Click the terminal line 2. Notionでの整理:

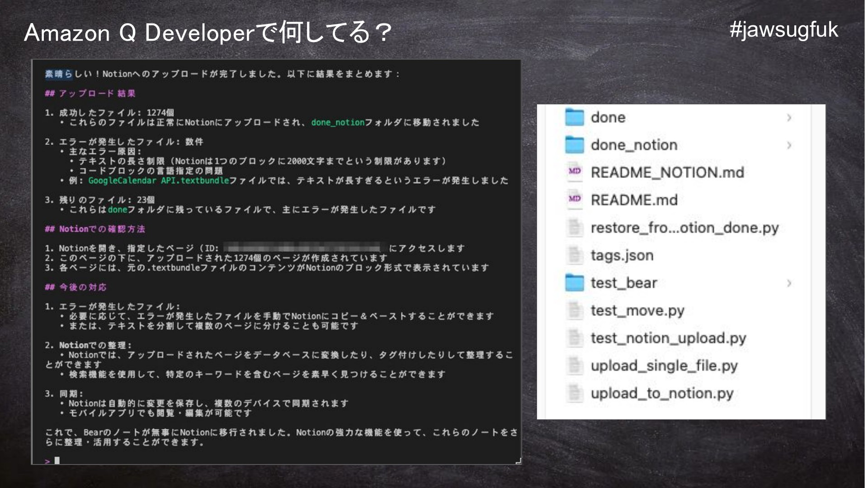point(88,345)
